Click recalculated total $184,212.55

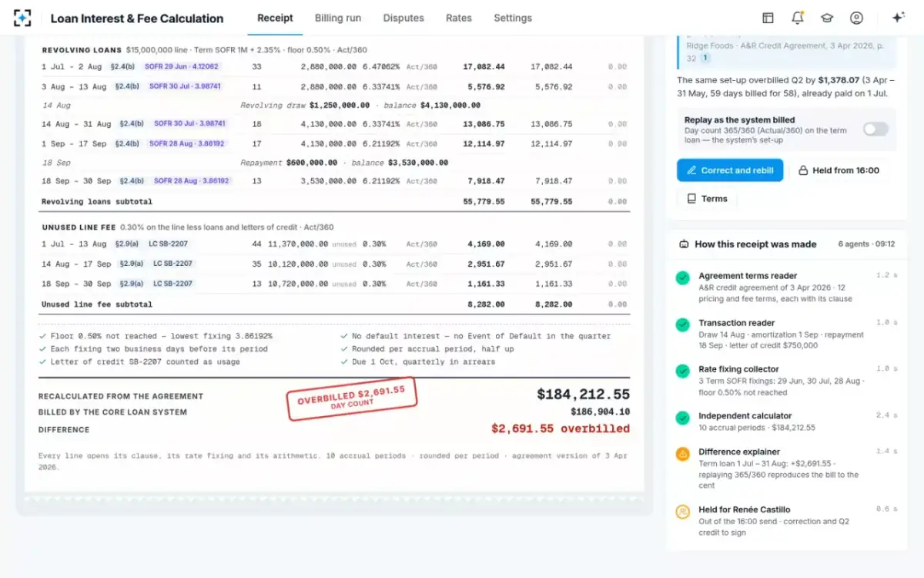coord(583,395)
